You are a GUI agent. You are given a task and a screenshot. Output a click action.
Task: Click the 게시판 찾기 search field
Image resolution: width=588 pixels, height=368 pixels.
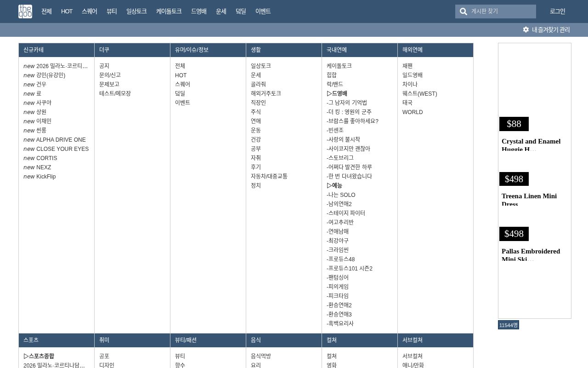501,11
